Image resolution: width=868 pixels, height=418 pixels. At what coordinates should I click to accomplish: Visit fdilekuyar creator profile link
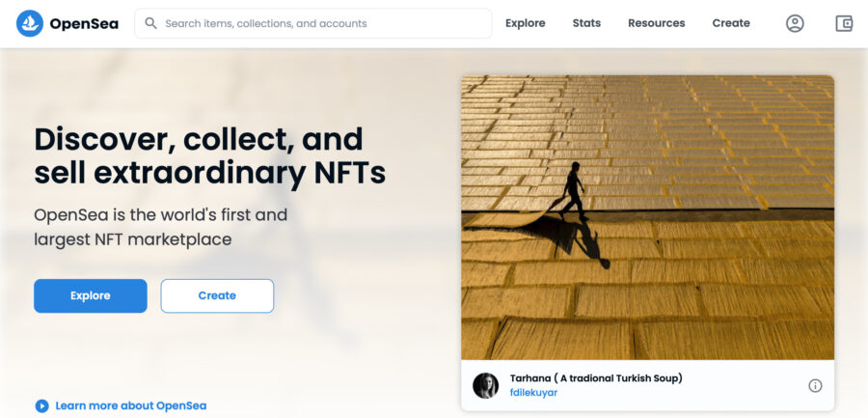(533, 393)
